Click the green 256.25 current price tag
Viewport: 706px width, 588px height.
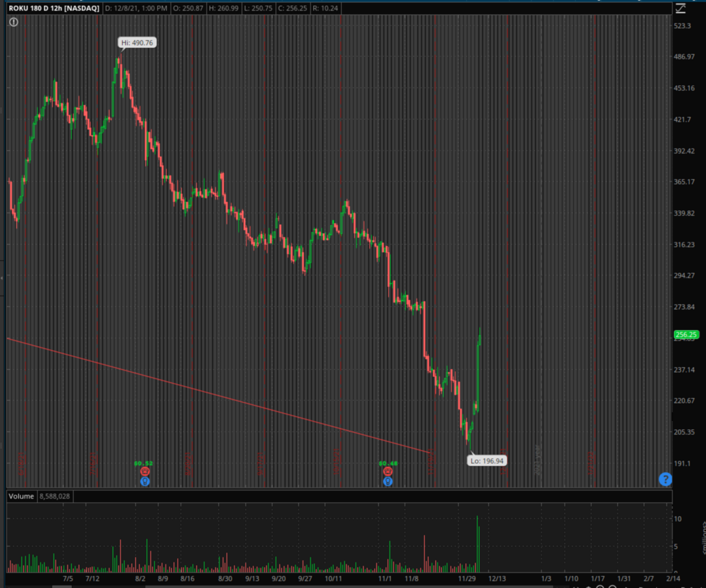click(686, 335)
